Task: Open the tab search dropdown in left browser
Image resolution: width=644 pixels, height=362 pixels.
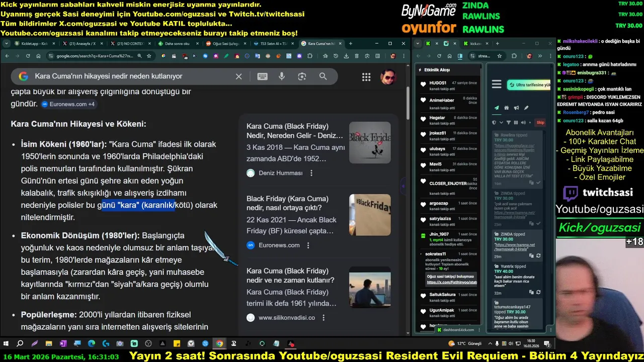Action: pyautogui.click(x=7, y=44)
